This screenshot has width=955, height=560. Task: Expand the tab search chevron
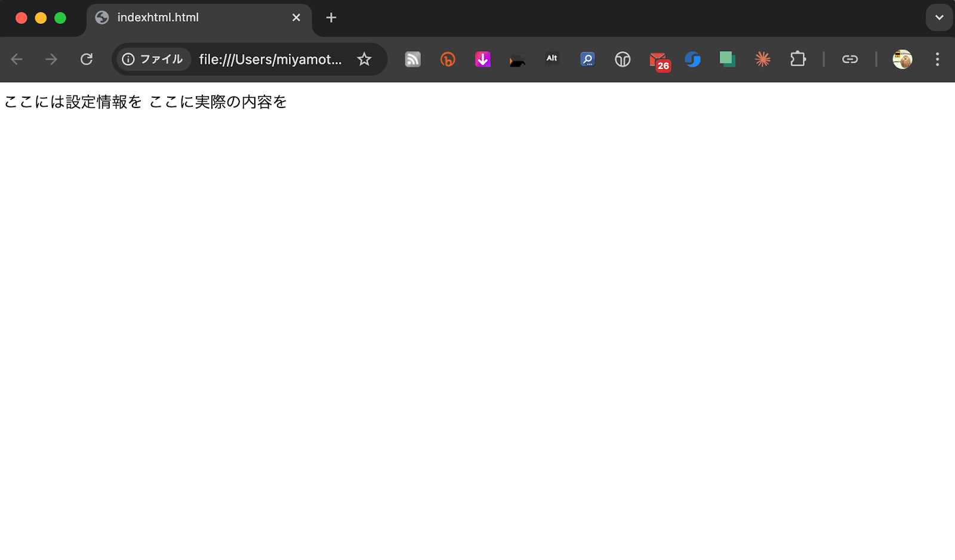(x=939, y=17)
